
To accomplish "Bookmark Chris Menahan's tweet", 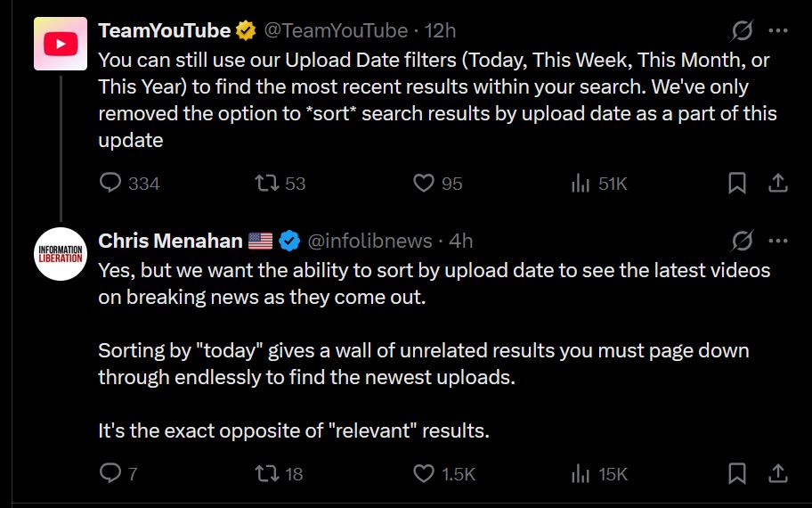I will (737, 473).
